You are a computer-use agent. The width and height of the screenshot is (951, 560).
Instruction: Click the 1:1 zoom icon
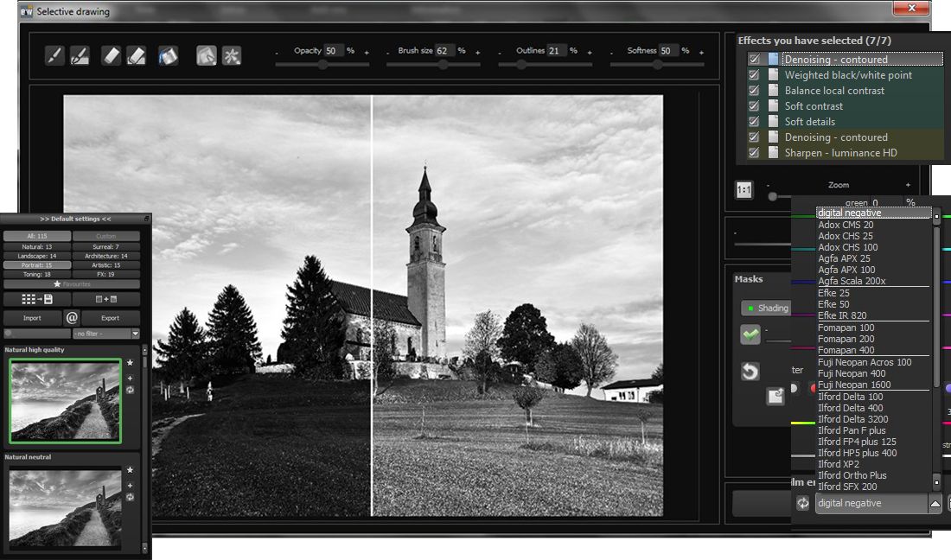744,189
